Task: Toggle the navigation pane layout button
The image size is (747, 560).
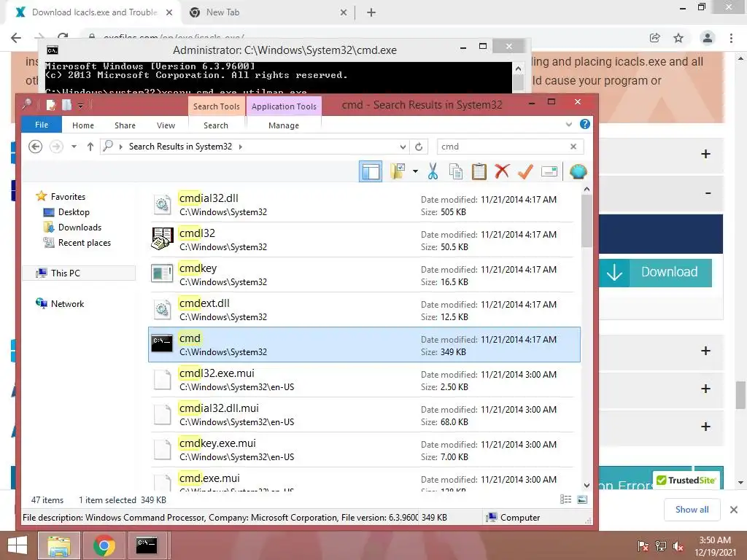Action: 370,171
